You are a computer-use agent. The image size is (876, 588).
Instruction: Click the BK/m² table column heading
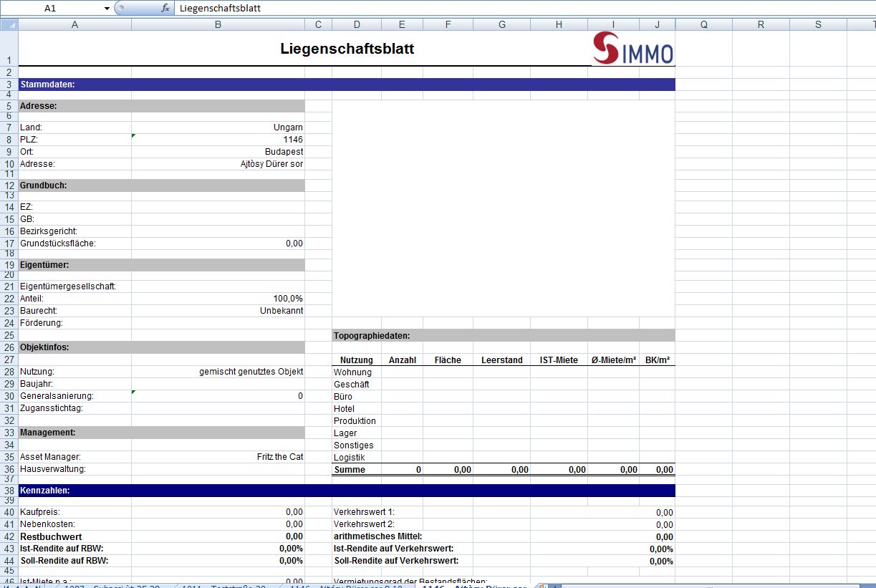click(x=658, y=360)
